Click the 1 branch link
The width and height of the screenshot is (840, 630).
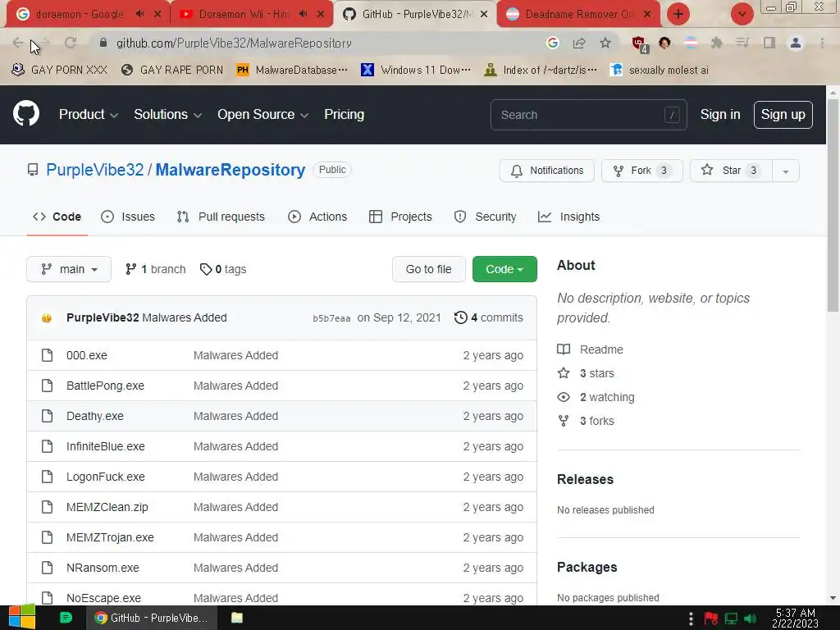tap(155, 269)
